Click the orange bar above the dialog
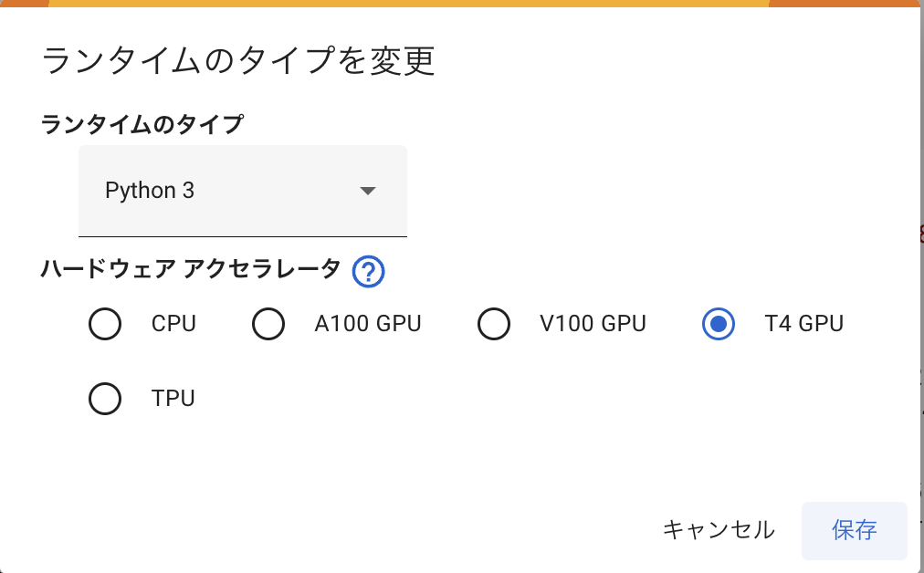The image size is (924, 573). (411, 3)
